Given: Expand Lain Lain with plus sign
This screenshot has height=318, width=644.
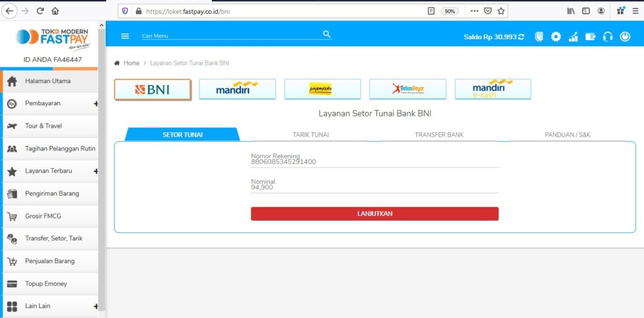Looking at the screenshot, I should coord(96,307).
